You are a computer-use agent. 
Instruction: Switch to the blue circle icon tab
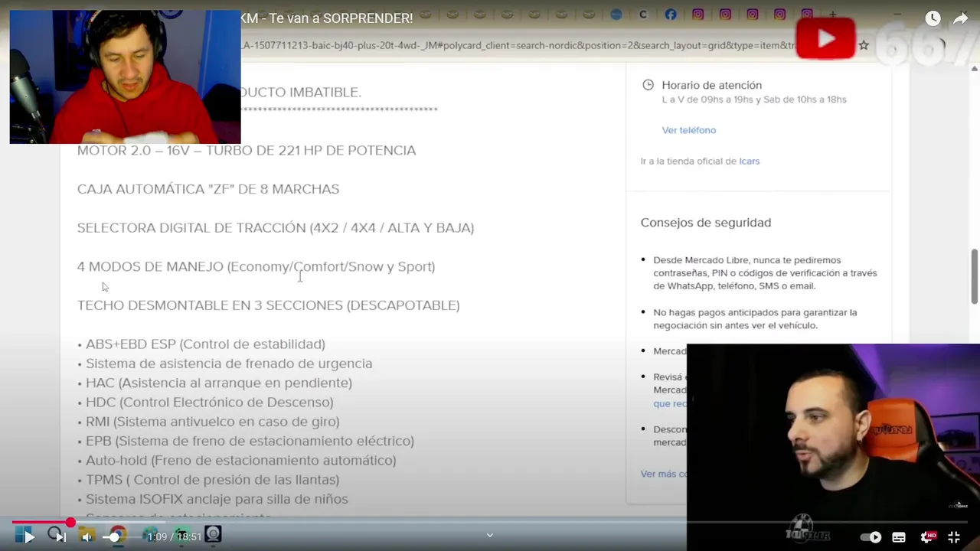(616, 15)
